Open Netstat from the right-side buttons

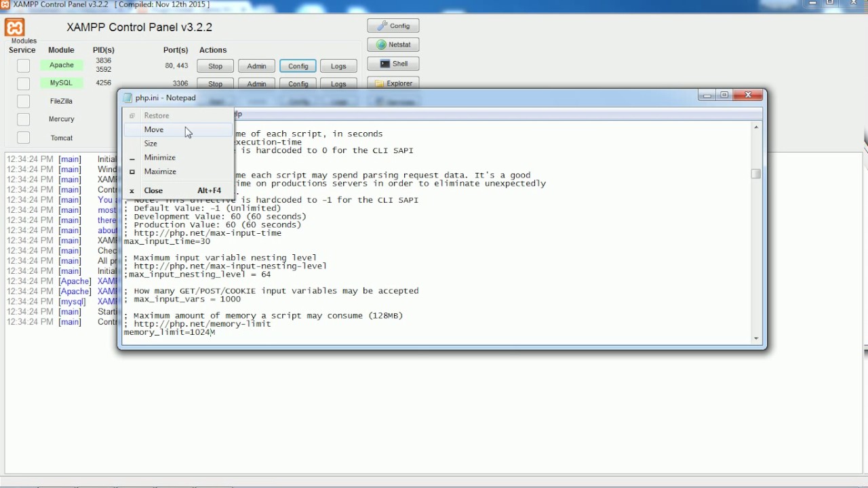coord(393,45)
